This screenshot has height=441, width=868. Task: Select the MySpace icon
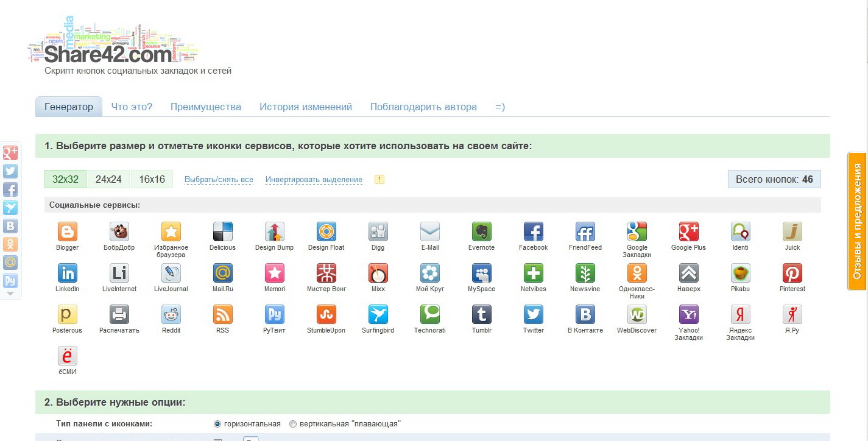pos(482,273)
